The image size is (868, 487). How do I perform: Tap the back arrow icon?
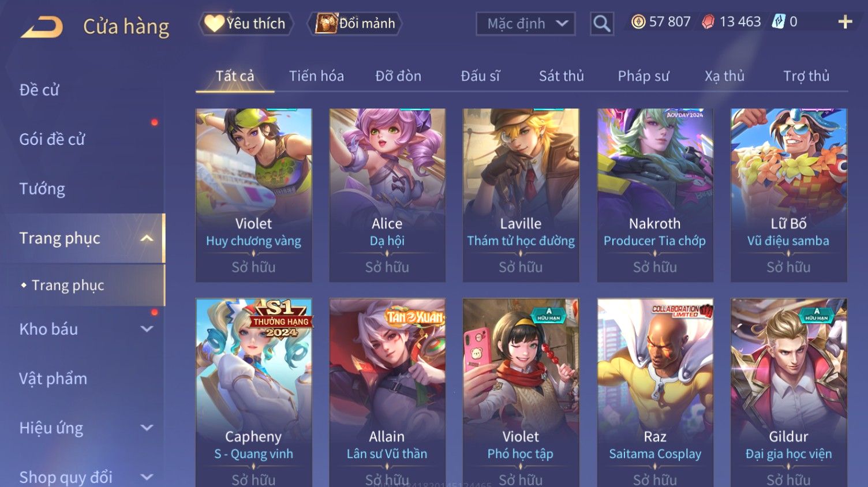click(42, 26)
